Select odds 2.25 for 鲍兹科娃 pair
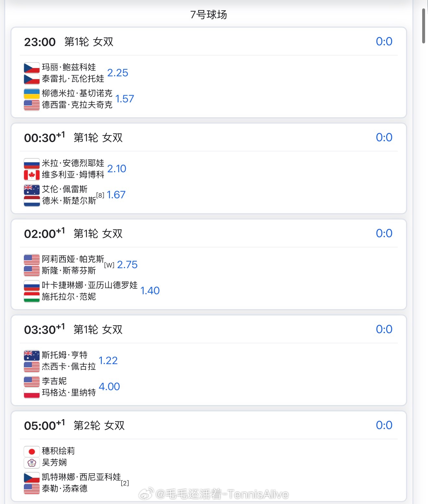Image resolution: width=428 pixels, height=504 pixels. [118, 73]
